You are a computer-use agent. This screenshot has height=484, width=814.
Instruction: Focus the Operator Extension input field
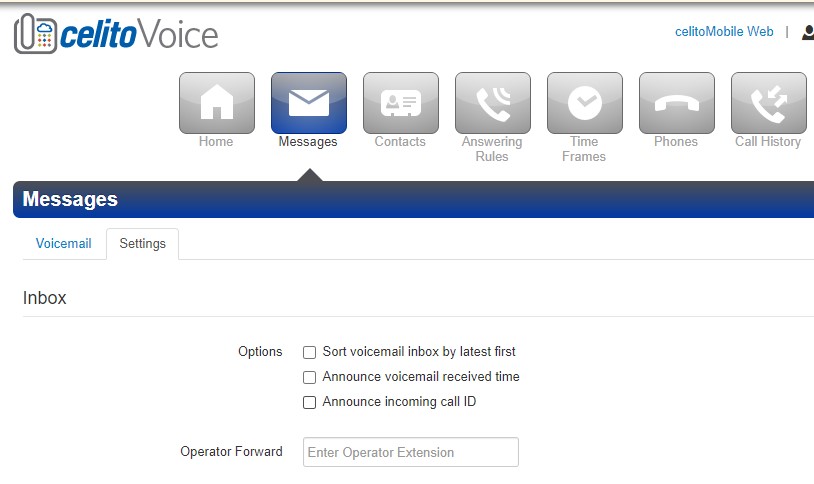tap(411, 452)
